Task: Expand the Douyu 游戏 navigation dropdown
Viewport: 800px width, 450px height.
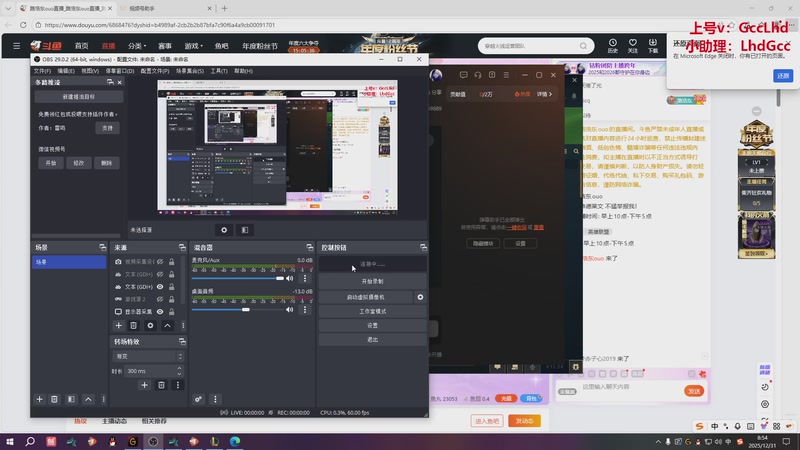Action: point(193,46)
